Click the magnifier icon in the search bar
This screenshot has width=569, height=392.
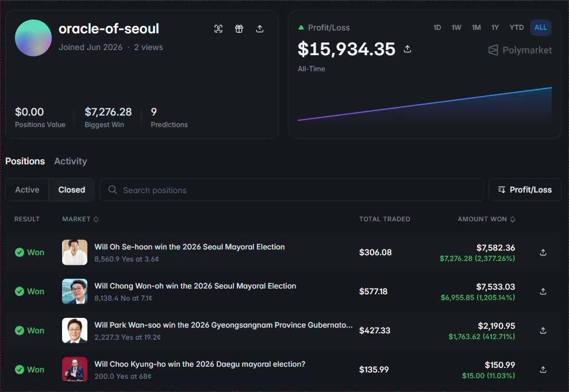(113, 190)
